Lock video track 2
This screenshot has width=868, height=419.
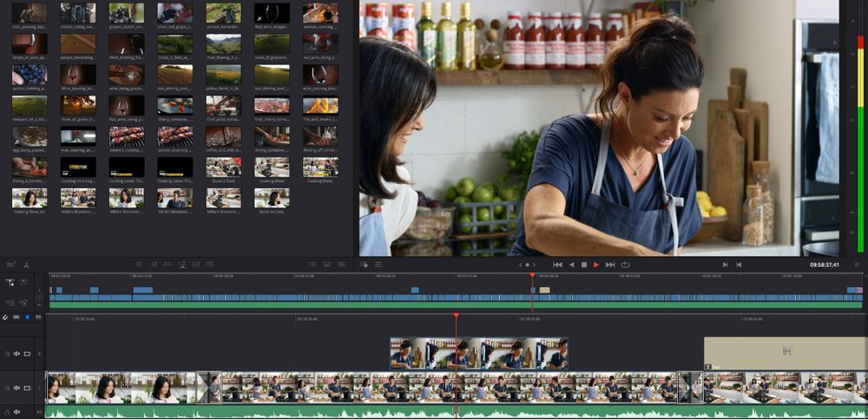coord(7,354)
